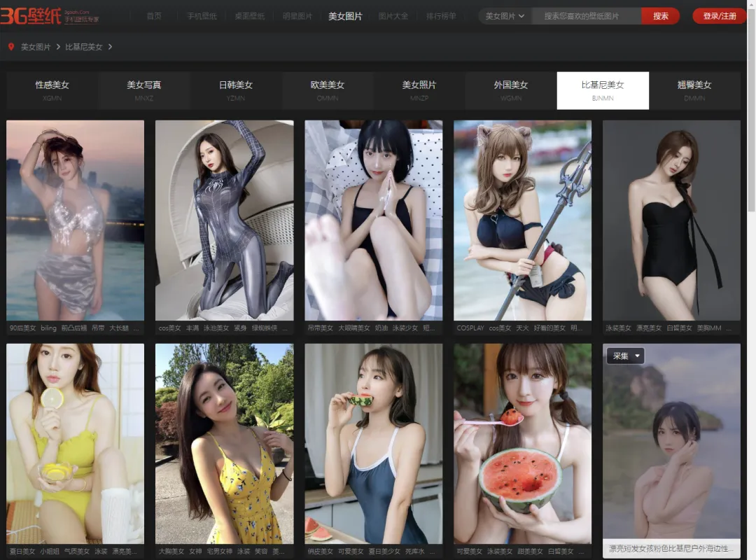Select 排行榜单 in the top navigation
The height and width of the screenshot is (560, 756).
[x=441, y=16]
